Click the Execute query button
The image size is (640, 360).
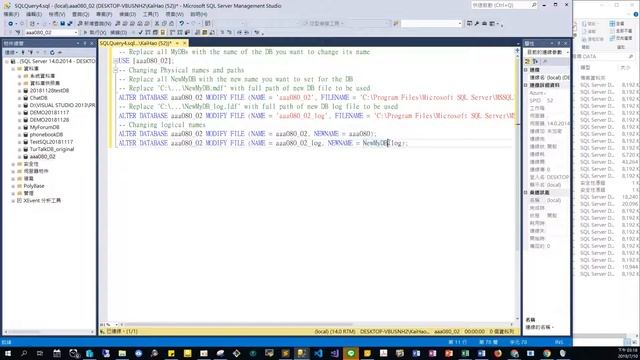click(x=95, y=32)
